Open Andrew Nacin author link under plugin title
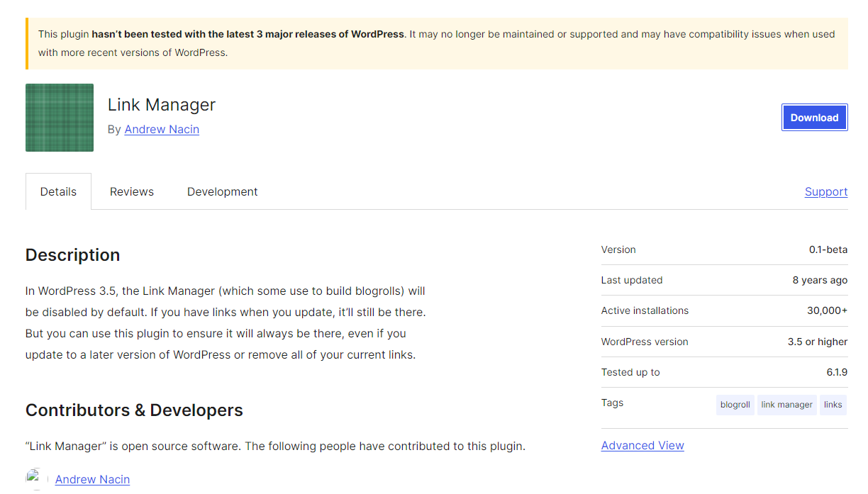Screen dimensions: 868x494 coord(162,129)
